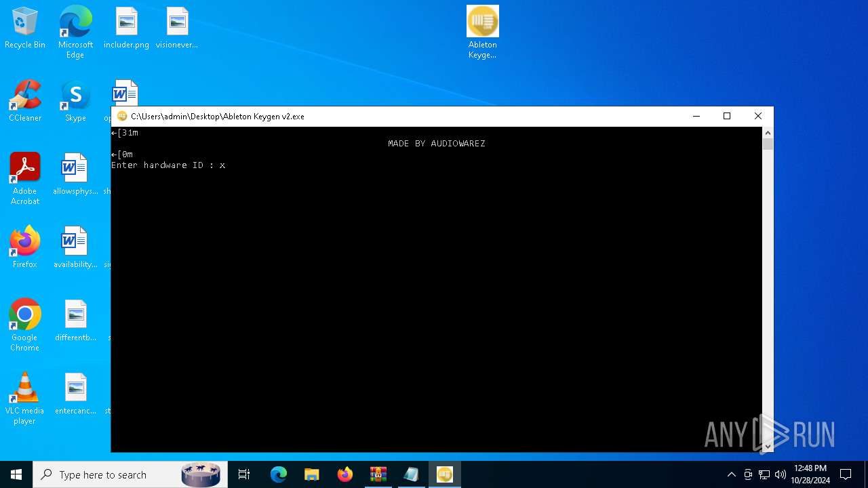The width and height of the screenshot is (868, 488).
Task: Switch to Ableton Keygen taskbar button
Action: (445, 474)
